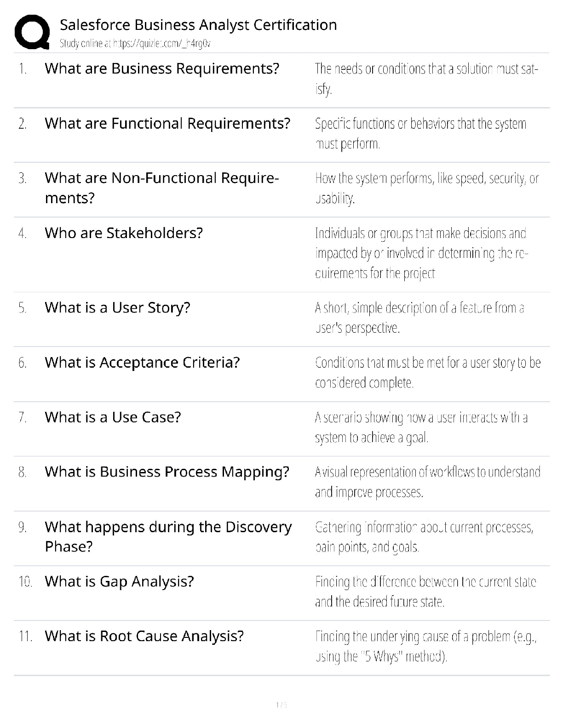Image resolution: width=563 pixels, height=728 pixels.
Task: Select the Business Process Mapping question
Action: coord(167,472)
